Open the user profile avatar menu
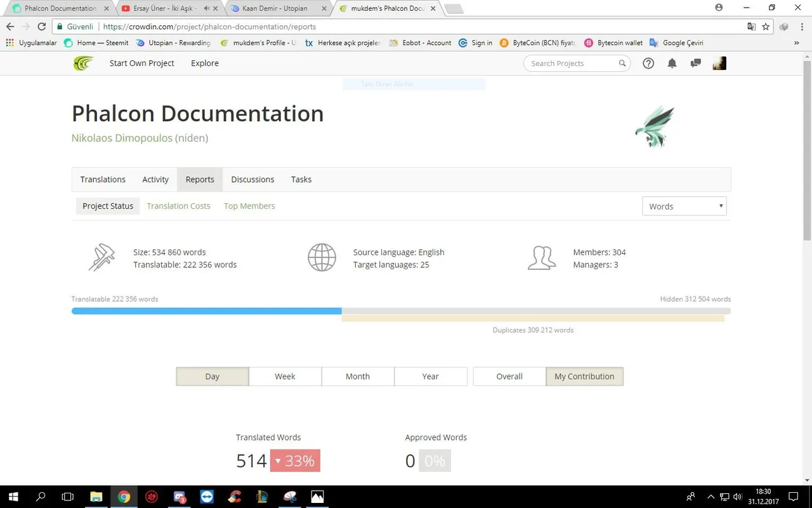812x508 pixels. (719, 63)
